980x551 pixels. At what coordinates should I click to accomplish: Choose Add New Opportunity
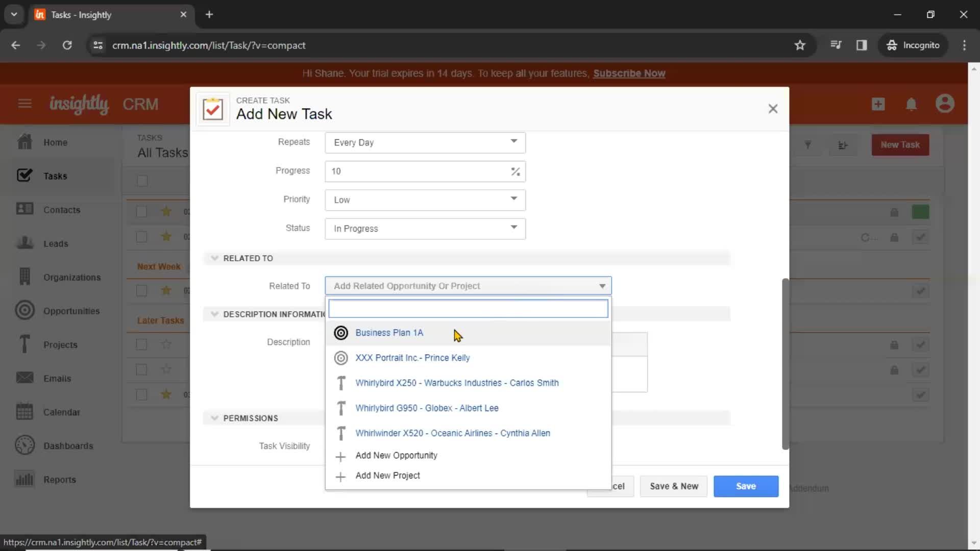tap(468, 455)
